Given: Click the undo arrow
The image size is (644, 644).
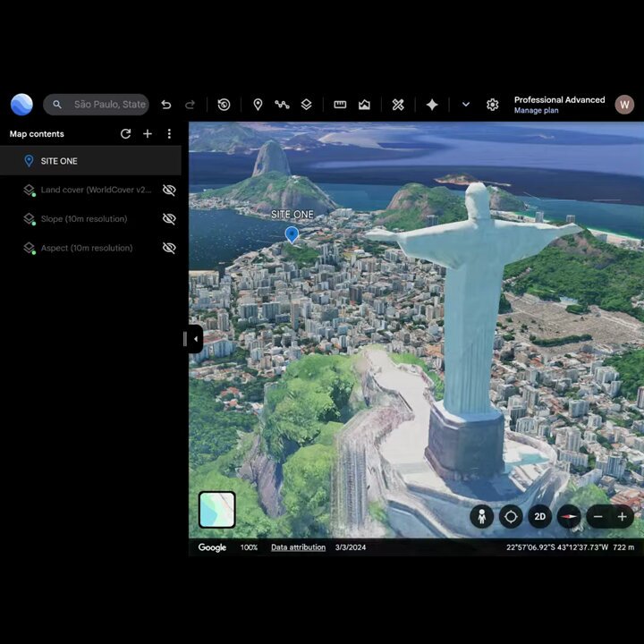Looking at the screenshot, I should [166, 105].
